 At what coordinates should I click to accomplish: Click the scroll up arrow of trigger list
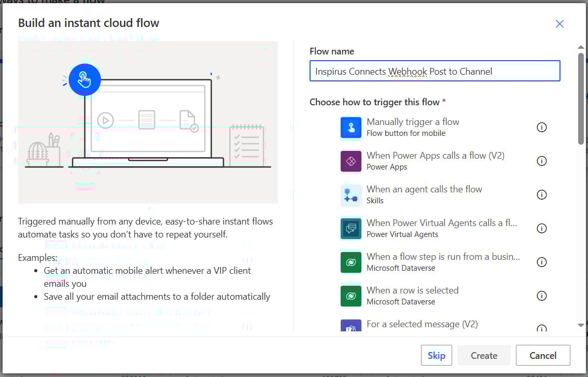581,47
